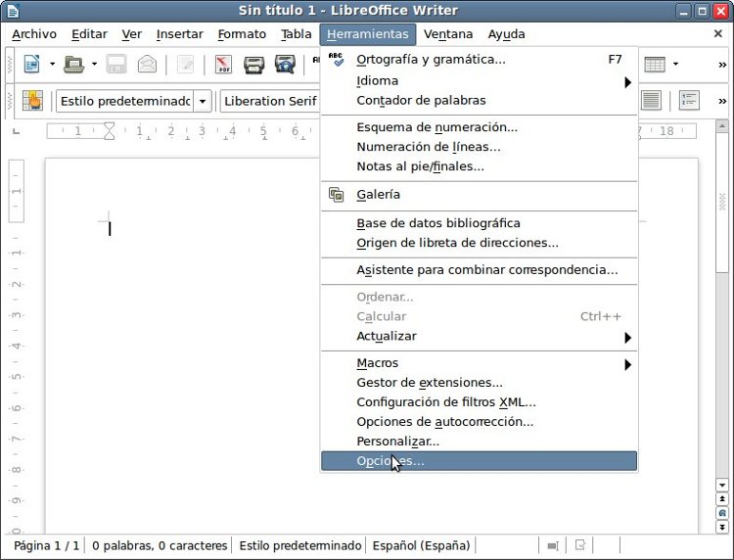Close the Herramientas menu header

(368, 34)
